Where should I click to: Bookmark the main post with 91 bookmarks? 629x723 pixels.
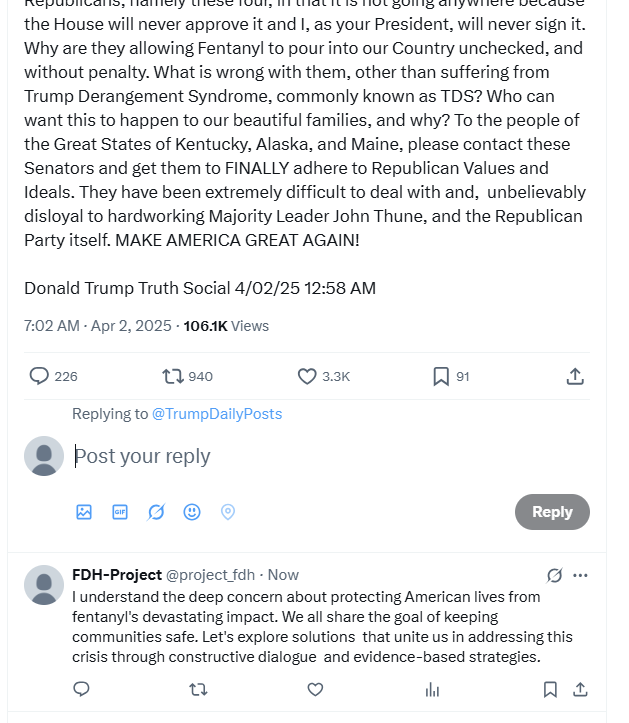click(x=441, y=376)
